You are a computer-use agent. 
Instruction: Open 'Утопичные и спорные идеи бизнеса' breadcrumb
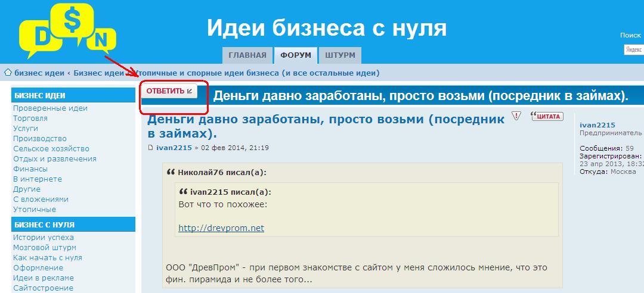(x=258, y=73)
